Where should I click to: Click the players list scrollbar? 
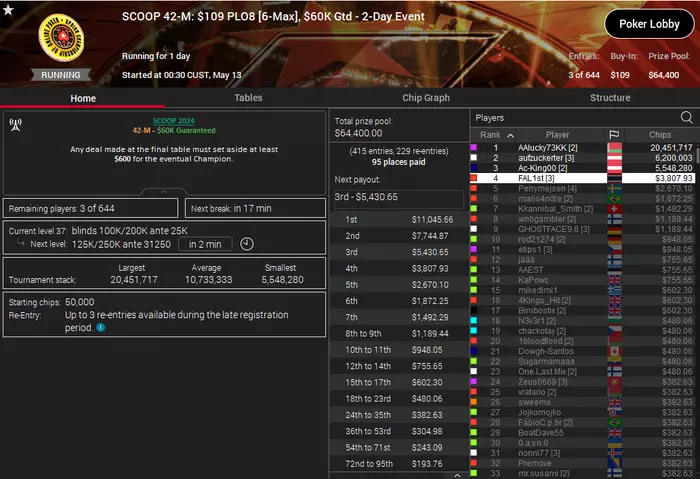[x=697, y=155]
